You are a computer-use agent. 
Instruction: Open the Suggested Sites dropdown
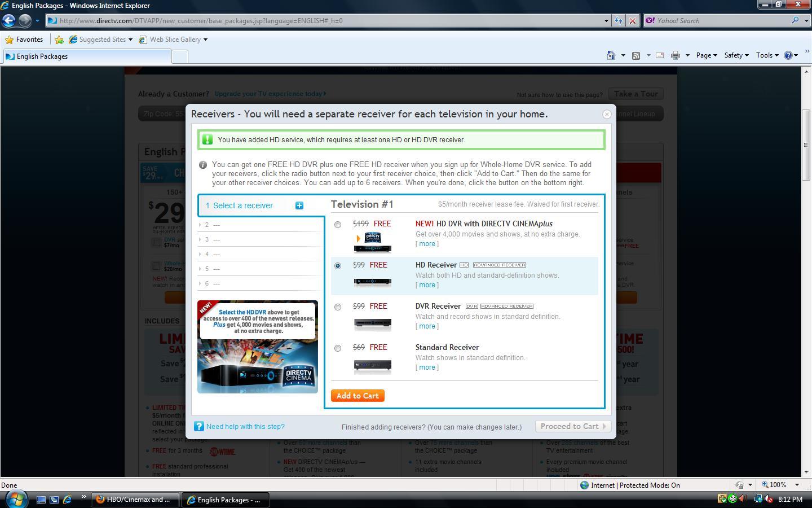coord(130,40)
